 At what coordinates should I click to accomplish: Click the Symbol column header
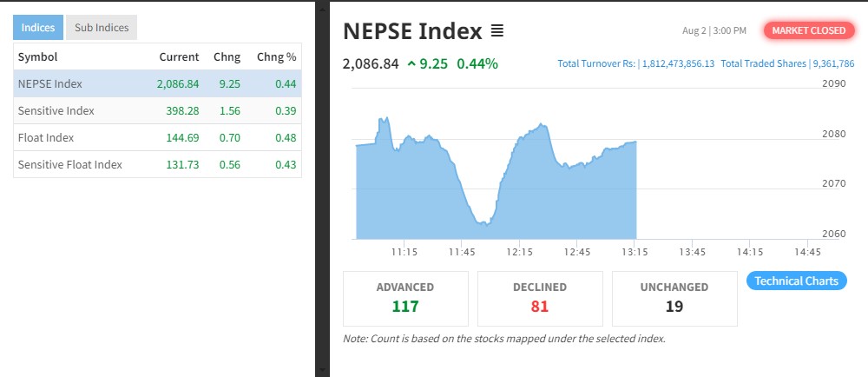point(37,57)
